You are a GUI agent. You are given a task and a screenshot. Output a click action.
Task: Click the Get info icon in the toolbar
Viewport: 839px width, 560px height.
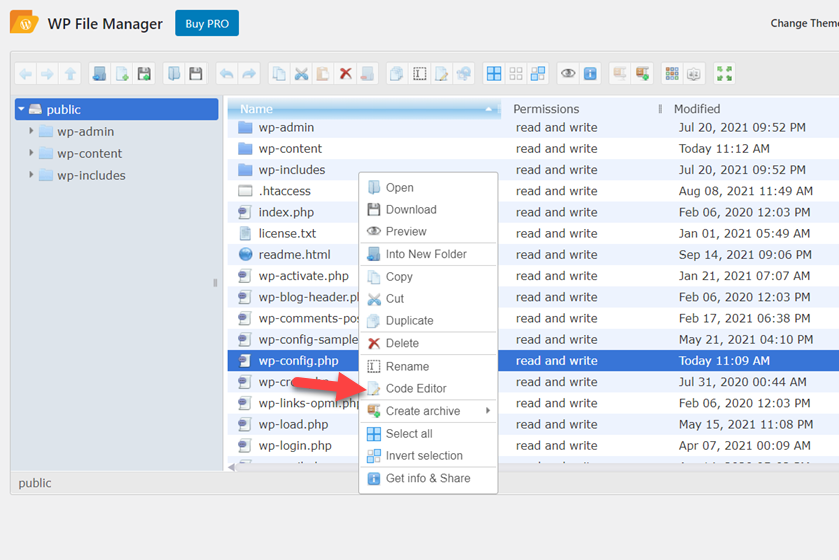tap(590, 74)
